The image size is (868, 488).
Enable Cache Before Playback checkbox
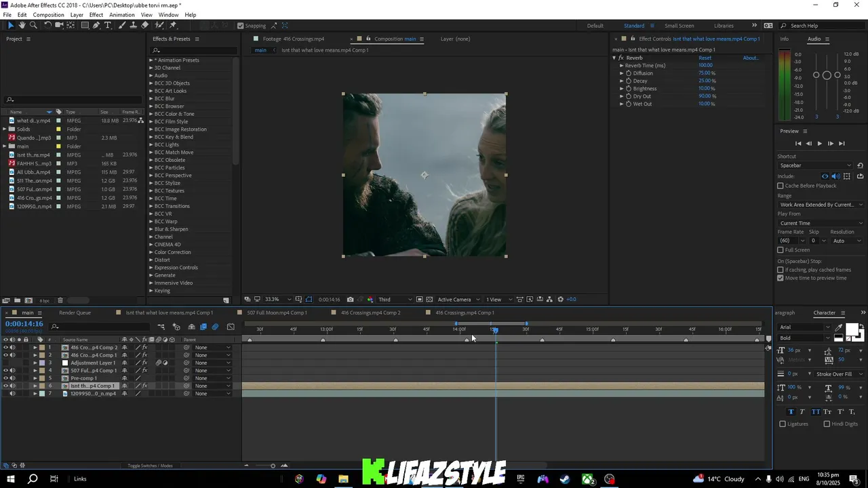click(x=781, y=186)
